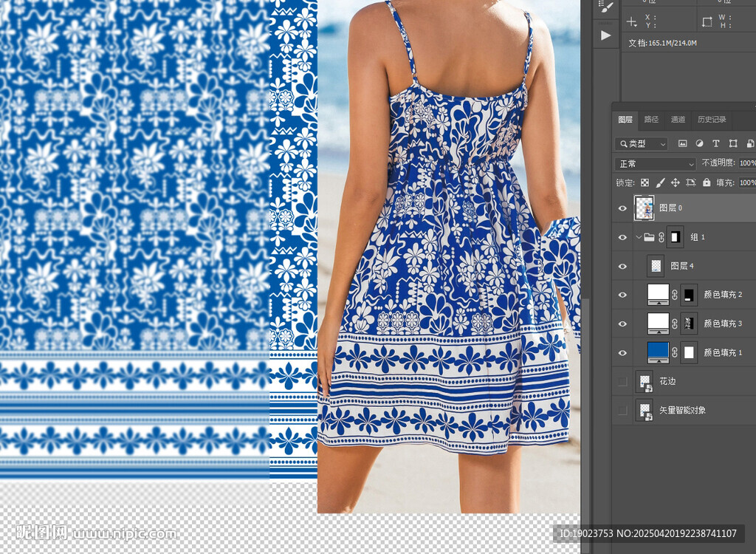The width and height of the screenshot is (756, 554).
Task: Select the layer named 矢量智能对象
Action: [682, 411]
